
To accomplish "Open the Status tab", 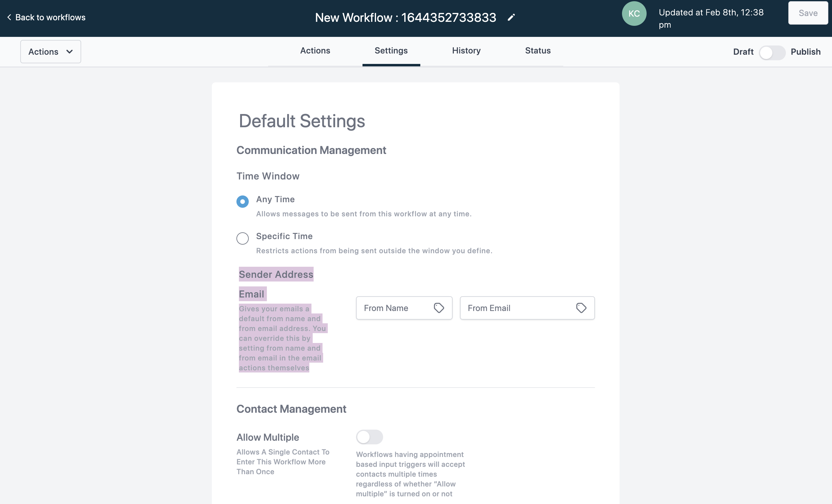I will pyautogui.click(x=537, y=51).
